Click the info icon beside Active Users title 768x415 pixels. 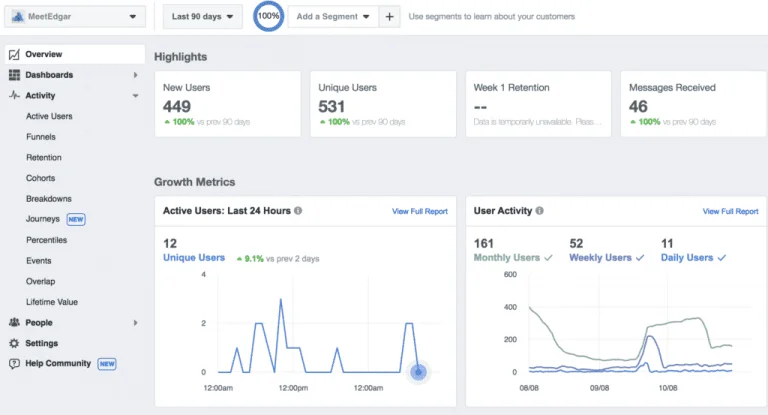tap(298, 211)
